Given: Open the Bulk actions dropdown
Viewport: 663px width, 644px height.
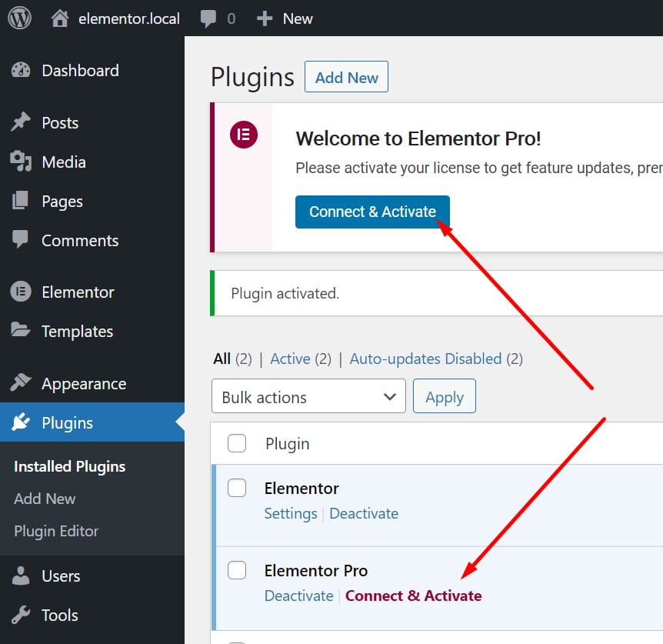Looking at the screenshot, I should 308,396.
